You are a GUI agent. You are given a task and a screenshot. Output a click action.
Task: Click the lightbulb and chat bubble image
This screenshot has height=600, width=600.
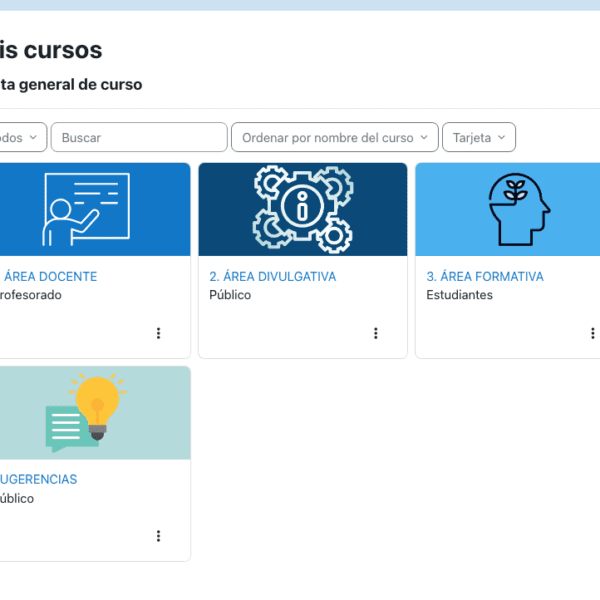point(94,412)
